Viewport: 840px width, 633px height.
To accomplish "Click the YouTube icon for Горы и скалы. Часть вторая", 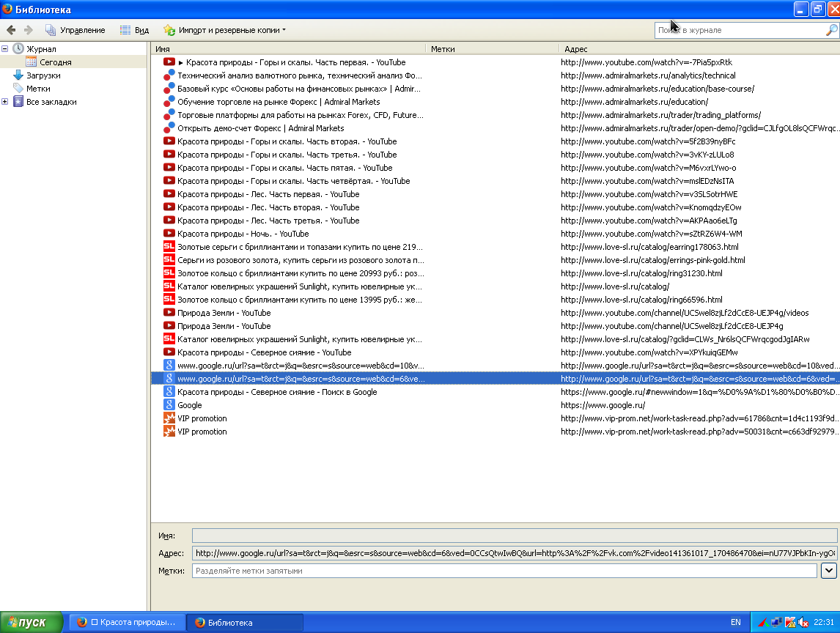I will pyautogui.click(x=169, y=141).
